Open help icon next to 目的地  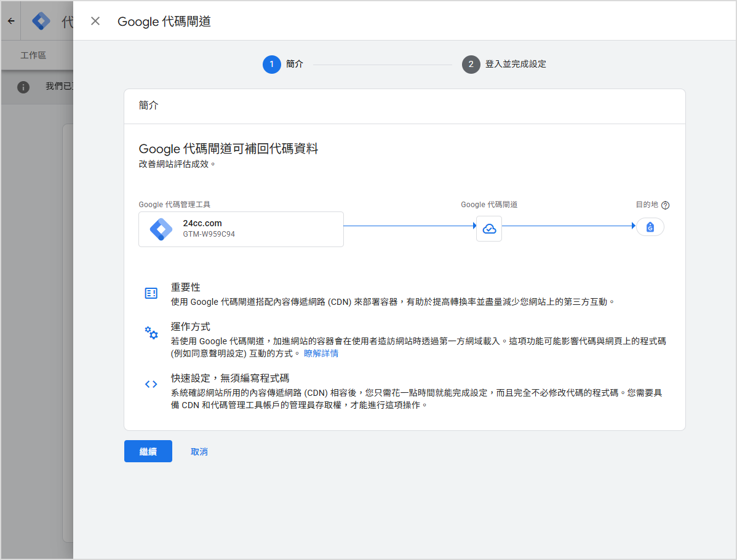665,205
